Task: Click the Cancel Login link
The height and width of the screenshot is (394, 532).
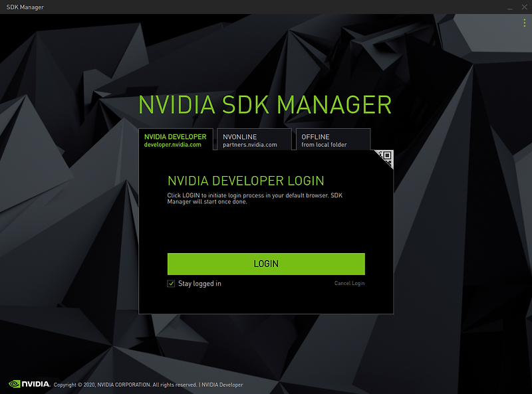Action: pyautogui.click(x=348, y=283)
